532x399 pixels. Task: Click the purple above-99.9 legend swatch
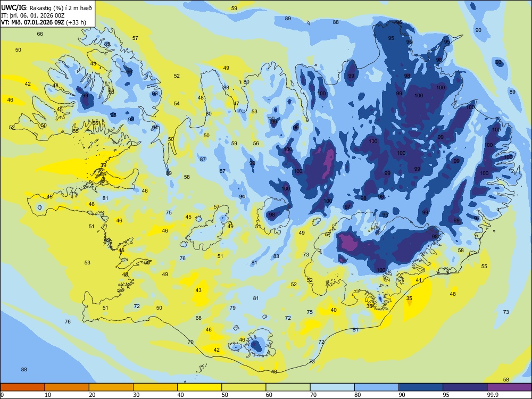[x=509, y=387]
